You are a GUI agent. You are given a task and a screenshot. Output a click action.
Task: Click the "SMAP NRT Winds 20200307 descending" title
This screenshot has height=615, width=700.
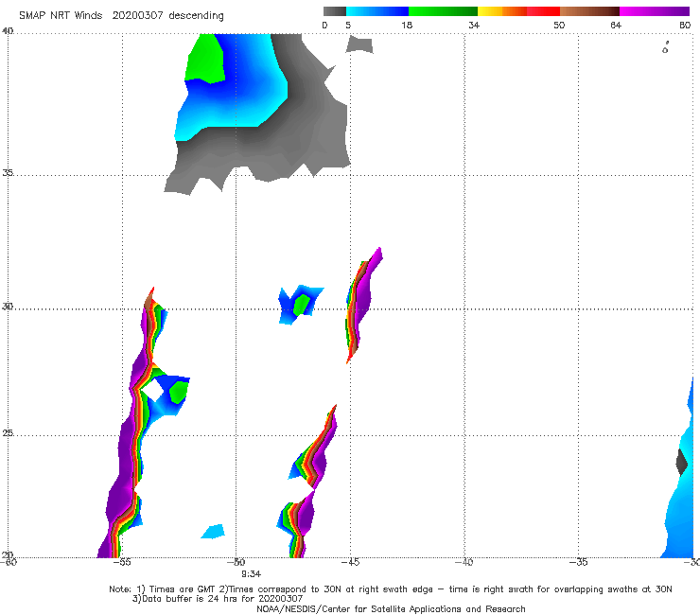pyautogui.click(x=121, y=16)
